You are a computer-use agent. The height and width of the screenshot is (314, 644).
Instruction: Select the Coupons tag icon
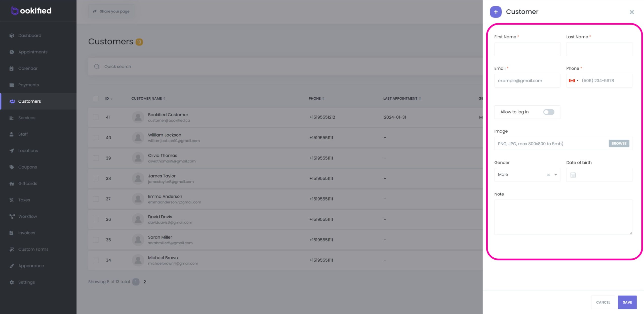pyautogui.click(x=12, y=167)
